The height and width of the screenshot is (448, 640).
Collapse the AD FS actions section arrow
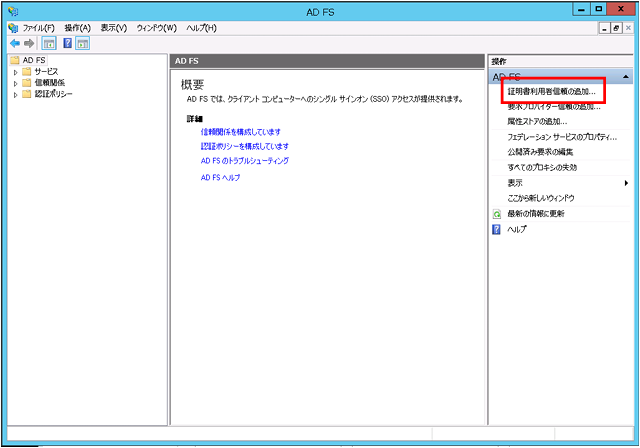(625, 77)
